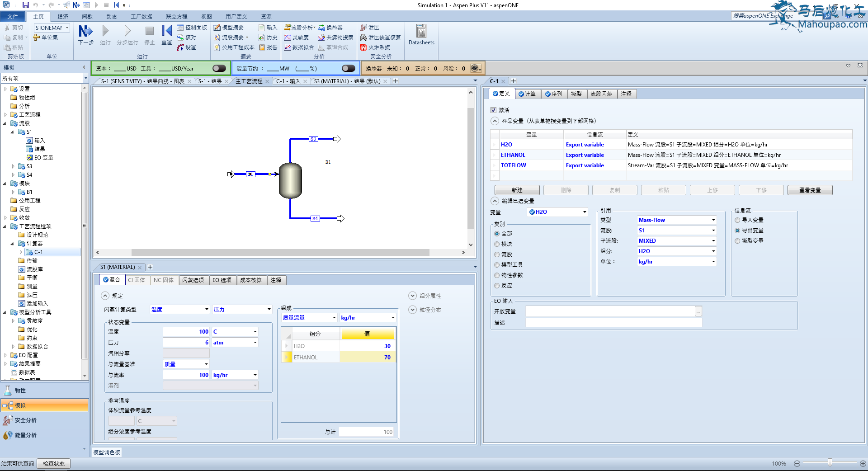868x471 pixels.
Task: Open Stream Analysis (流股分析) tool
Action: click(x=299, y=28)
